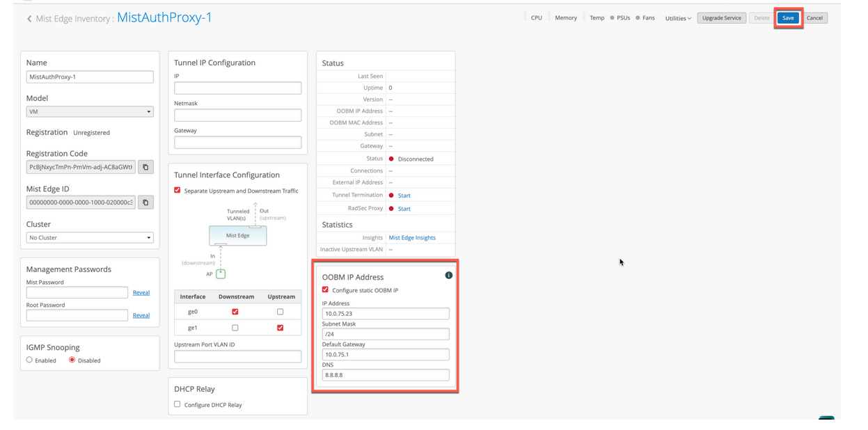Uncheck ge1 Upstream checkbox
This screenshot has height=430, width=868.
point(281,328)
